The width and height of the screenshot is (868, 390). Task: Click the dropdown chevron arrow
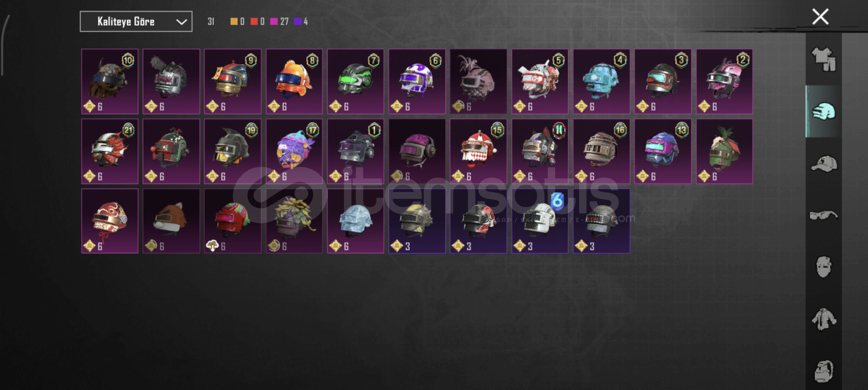coord(181,22)
